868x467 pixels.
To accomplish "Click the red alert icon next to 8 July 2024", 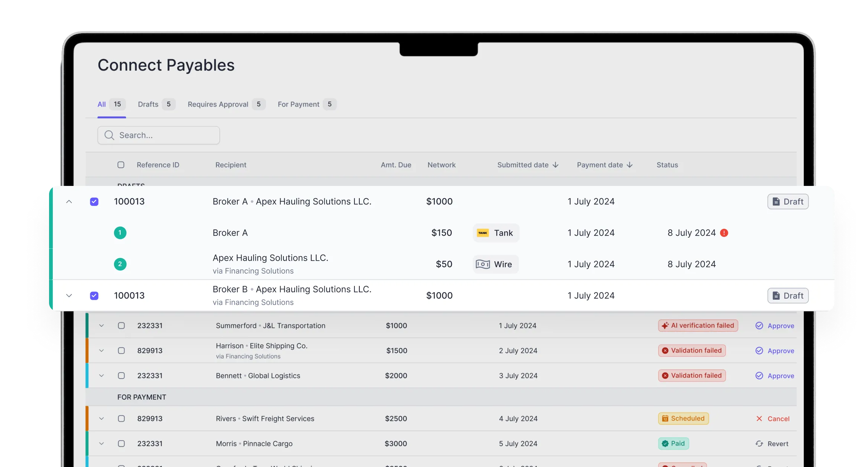I will point(723,233).
